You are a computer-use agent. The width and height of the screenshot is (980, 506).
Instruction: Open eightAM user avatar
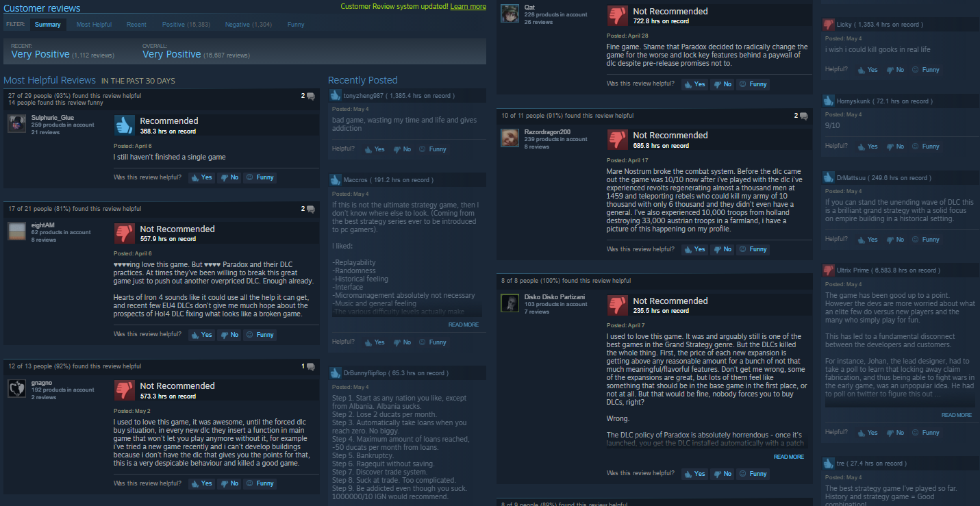coord(17,231)
